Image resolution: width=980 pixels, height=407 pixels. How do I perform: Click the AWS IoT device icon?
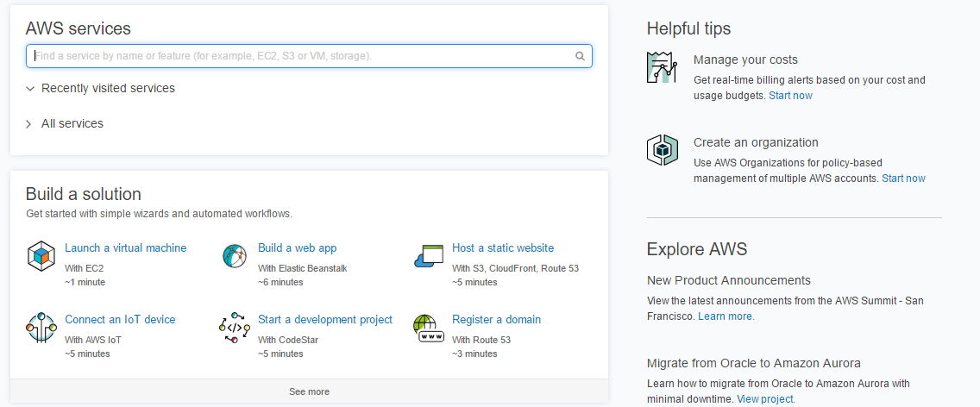pos(41,327)
